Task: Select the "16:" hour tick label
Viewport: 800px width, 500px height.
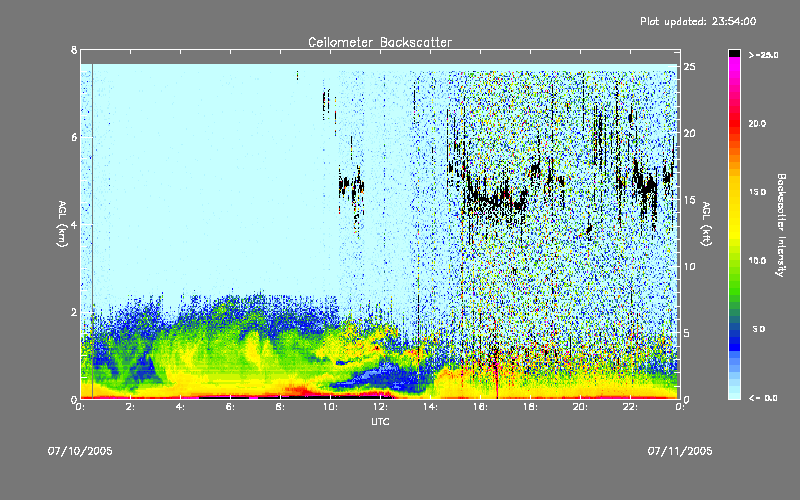Action: (480, 407)
